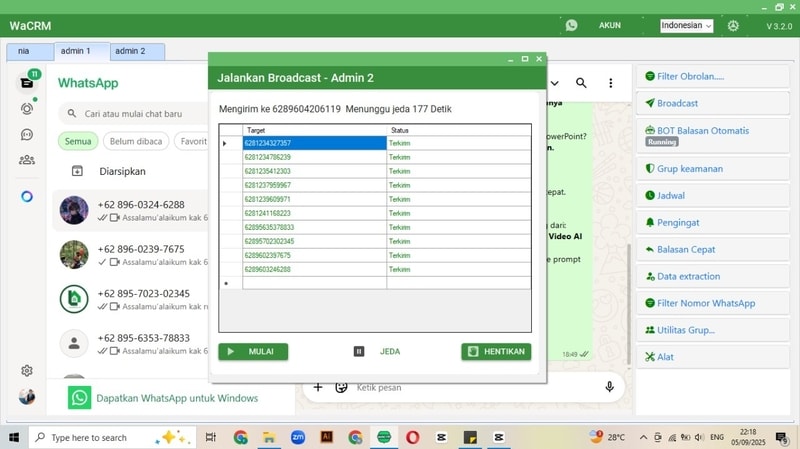
Task: Open the Communities icon in WhatsApp sidebar
Action: click(27, 160)
